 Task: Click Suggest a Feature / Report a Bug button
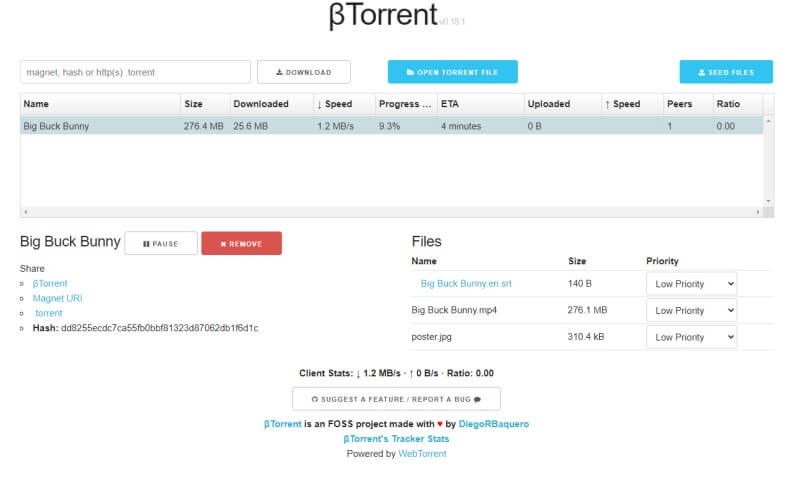point(396,399)
